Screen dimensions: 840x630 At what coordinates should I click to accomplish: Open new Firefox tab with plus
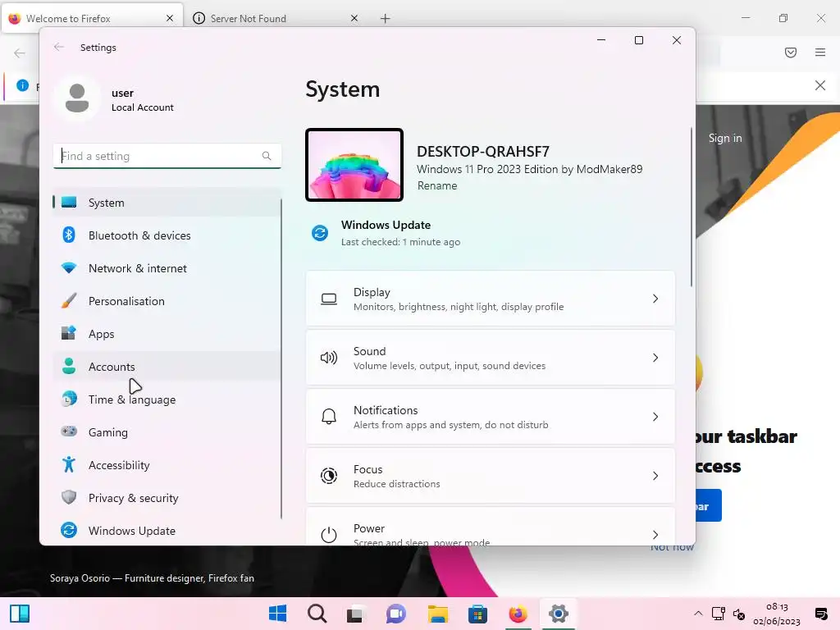[x=386, y=19]
